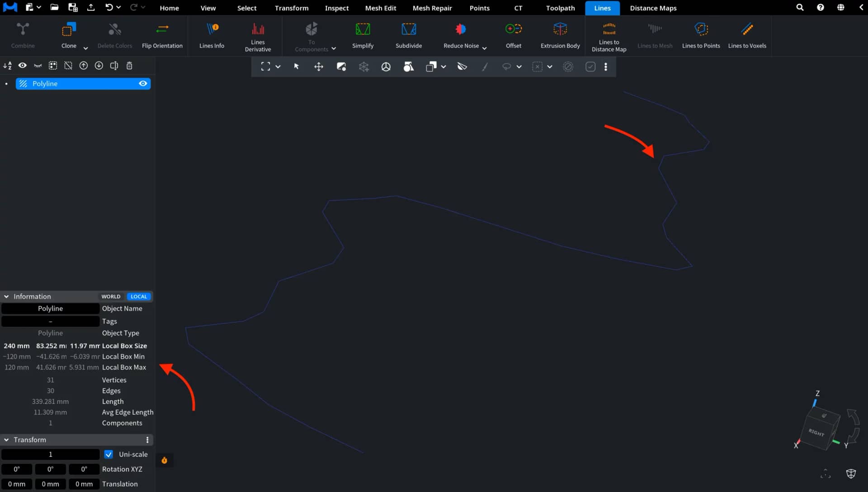Click the help question mark icon
The width and height of the screenshot is (868, 492).
click(x=820, y=8)
